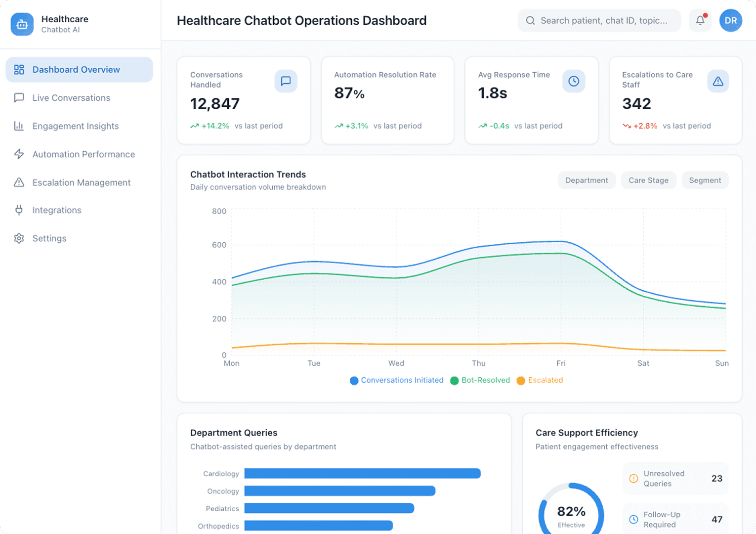
Task: Open the Escalations to Care Staff card
Action: point(675,100)
